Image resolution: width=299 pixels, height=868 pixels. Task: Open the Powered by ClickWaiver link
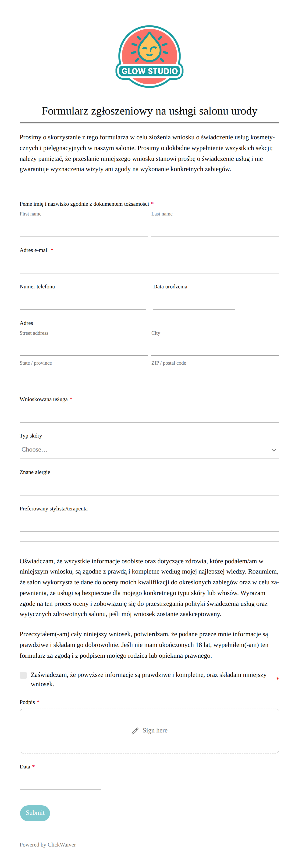click(48, 845)
